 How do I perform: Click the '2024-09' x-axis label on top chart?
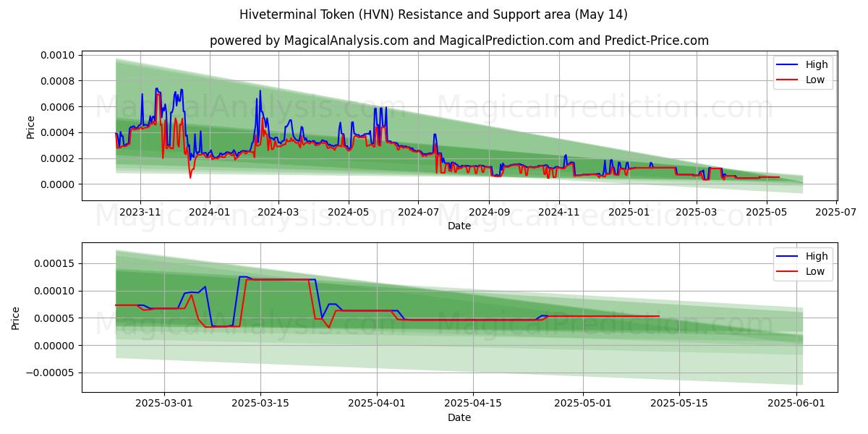coord(489,212)
